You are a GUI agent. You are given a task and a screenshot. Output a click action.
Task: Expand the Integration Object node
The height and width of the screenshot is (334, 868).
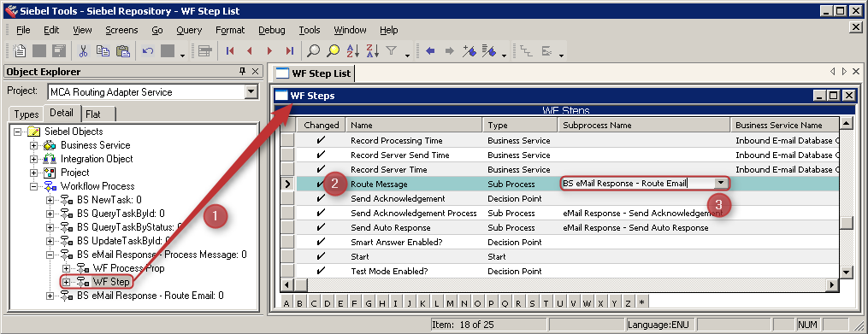point(34,159)
